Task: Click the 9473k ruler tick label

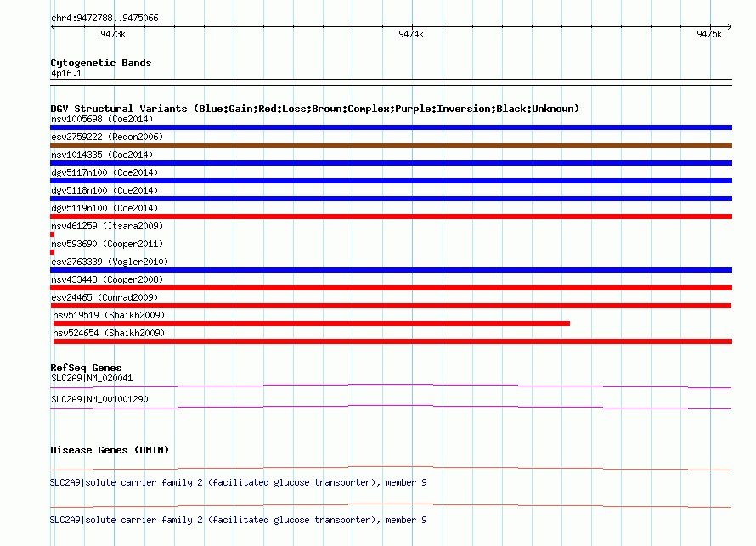Action: point(113,34)
